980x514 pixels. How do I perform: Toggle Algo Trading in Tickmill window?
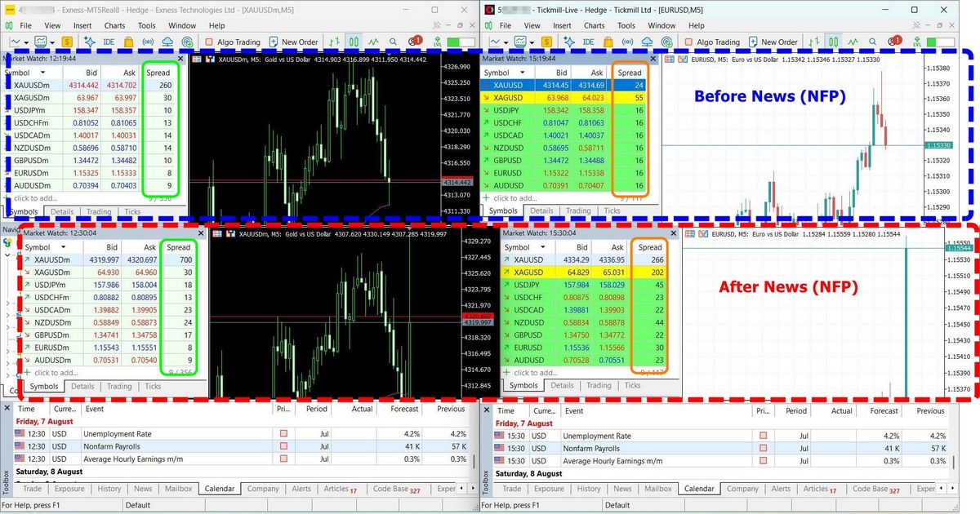click(x=711, y=42)
